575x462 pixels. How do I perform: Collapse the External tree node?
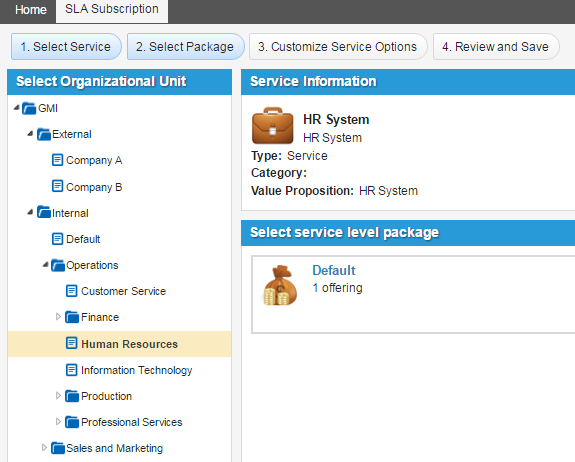[x=30, y=134]
